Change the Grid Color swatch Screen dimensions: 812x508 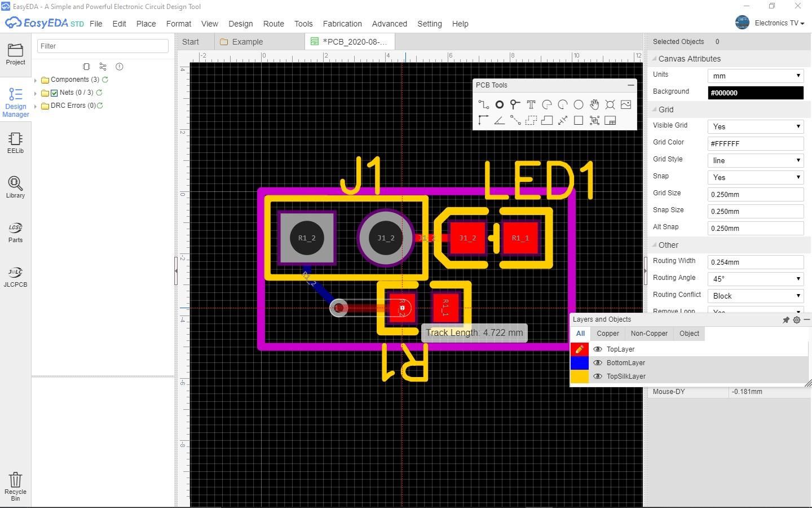(755, 143)
